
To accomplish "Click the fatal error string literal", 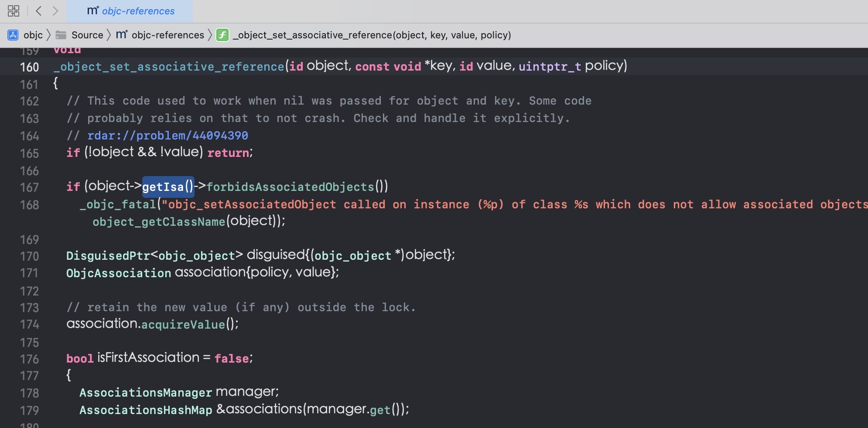I will click(x=515, y=204).
